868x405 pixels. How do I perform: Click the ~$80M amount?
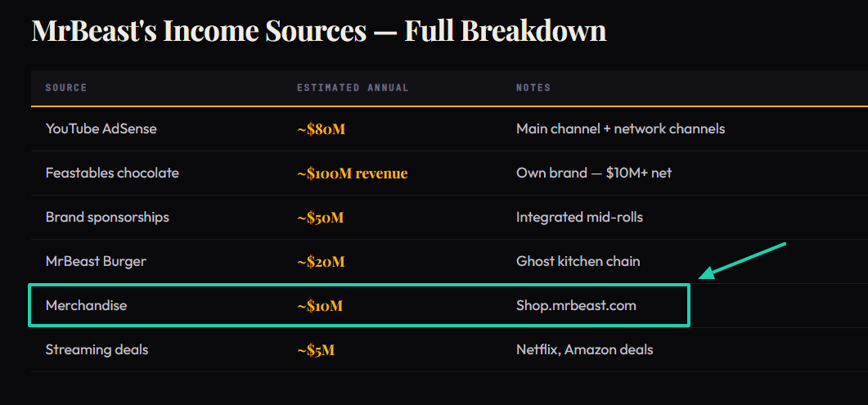tap(321, 129)
